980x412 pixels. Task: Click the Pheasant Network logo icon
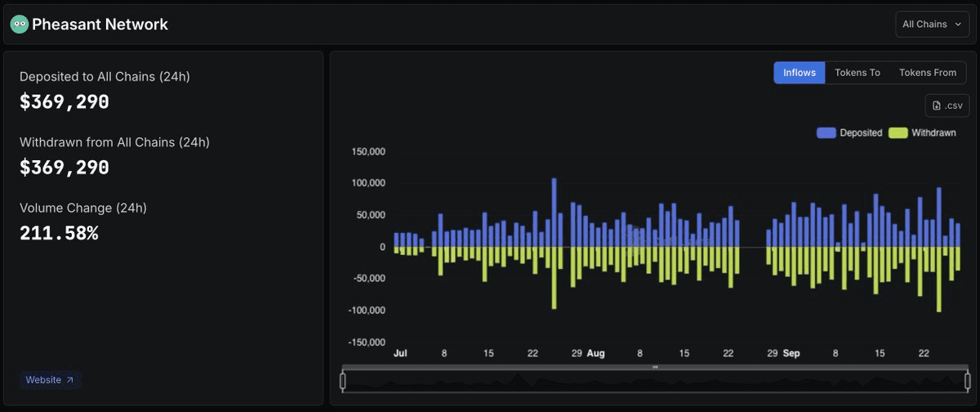click(x=19, y=25)
